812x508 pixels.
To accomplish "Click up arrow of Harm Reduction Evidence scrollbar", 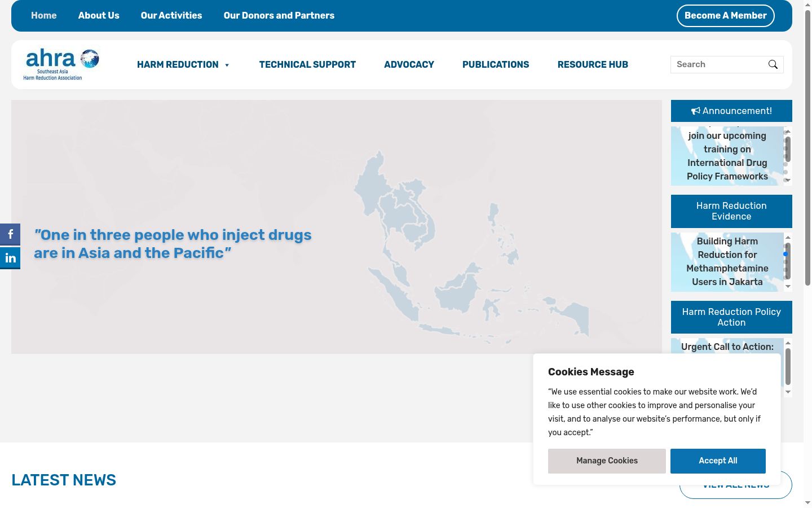I will point(788,238).
